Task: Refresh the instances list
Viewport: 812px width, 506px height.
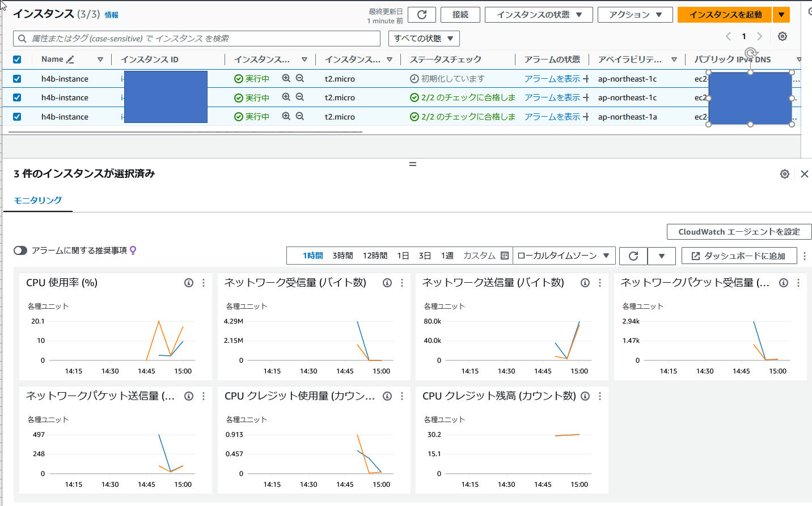Action: (422, 15)
